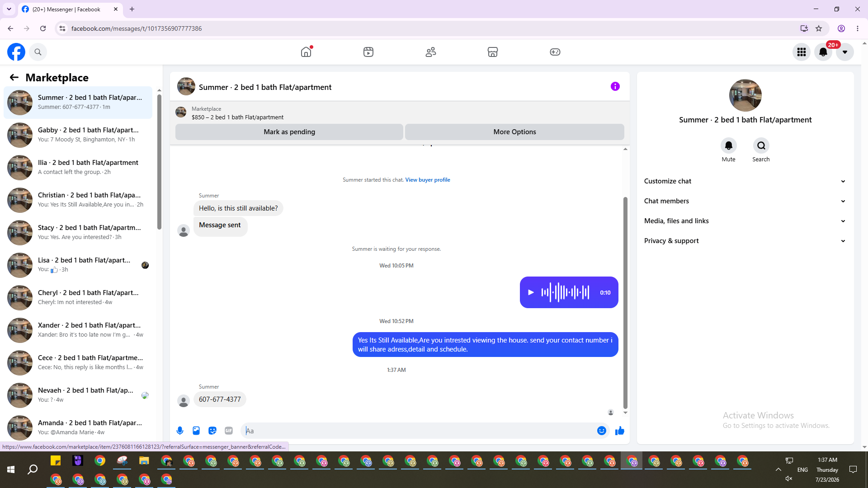
Task: Open the account dropdown arrow
Action: [845, 52]
